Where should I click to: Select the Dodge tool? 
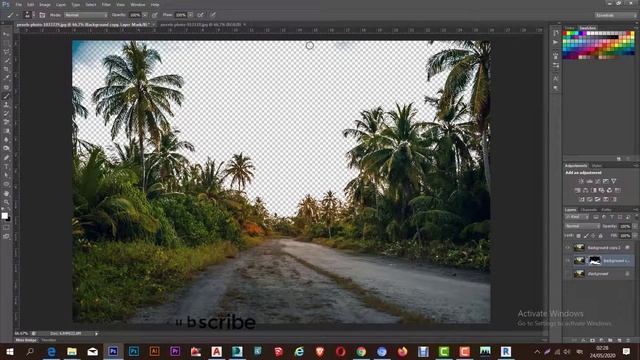pyautogui.click(x=6, y=149)
